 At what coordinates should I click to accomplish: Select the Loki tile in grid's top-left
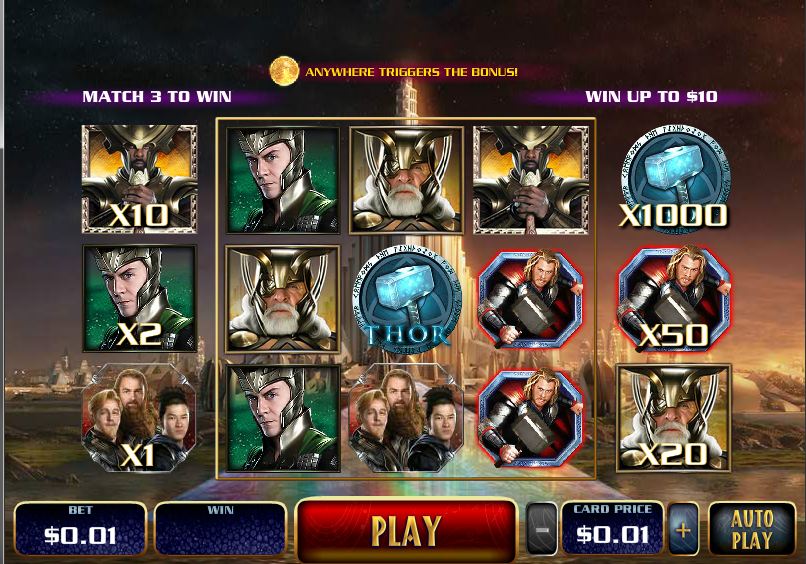(283, 180)
